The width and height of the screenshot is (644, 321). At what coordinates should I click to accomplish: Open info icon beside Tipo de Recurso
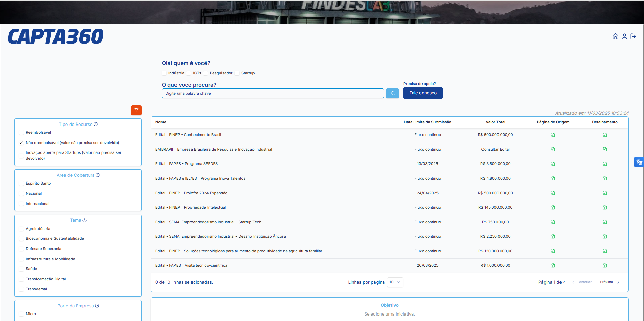[x=96, y=124]
